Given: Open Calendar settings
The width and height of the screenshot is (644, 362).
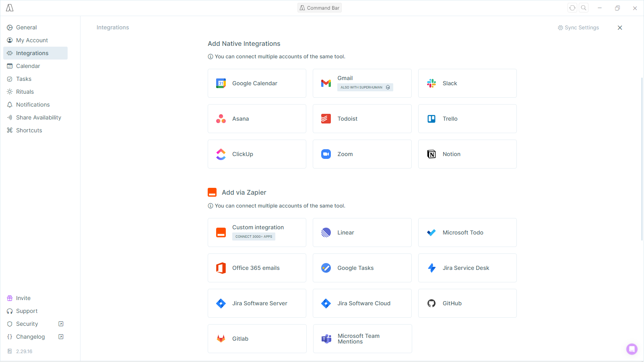Looking at the screenshot, I should pyautogui.click(x=35, y=66).
